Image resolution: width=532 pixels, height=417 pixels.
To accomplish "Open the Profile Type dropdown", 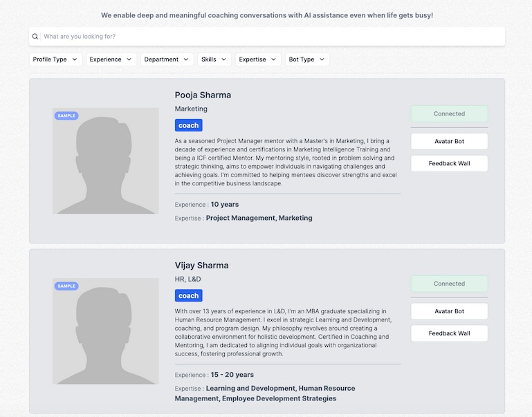I will coord(56,59).
